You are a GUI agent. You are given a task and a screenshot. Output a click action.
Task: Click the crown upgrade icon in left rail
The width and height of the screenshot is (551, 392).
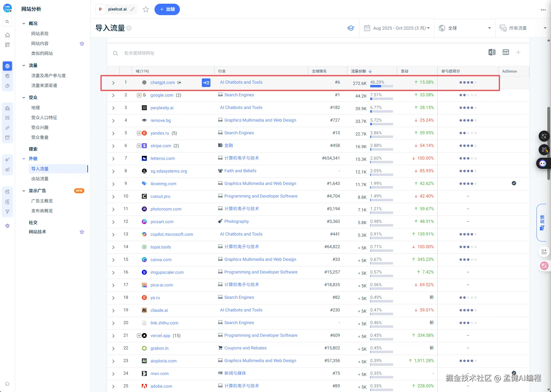7,226
